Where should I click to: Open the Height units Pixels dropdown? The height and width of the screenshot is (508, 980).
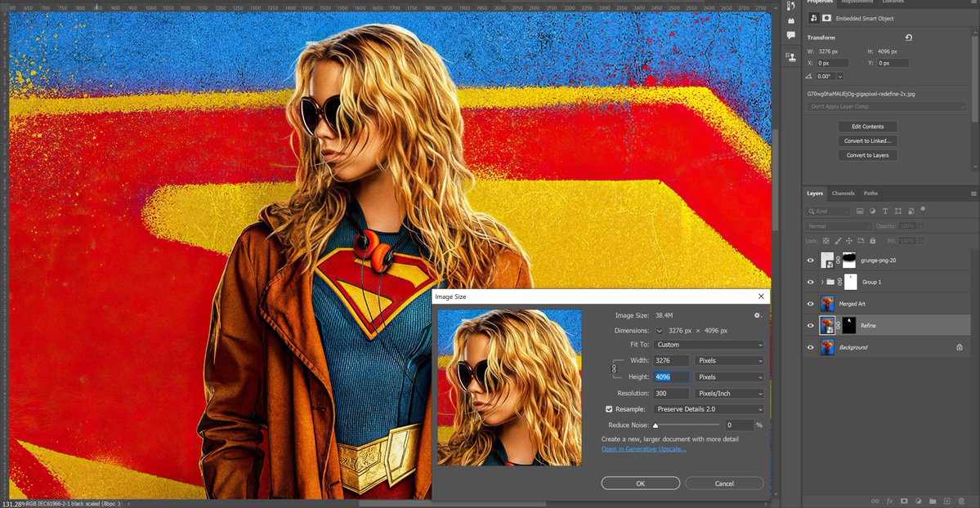click(729, 377)
